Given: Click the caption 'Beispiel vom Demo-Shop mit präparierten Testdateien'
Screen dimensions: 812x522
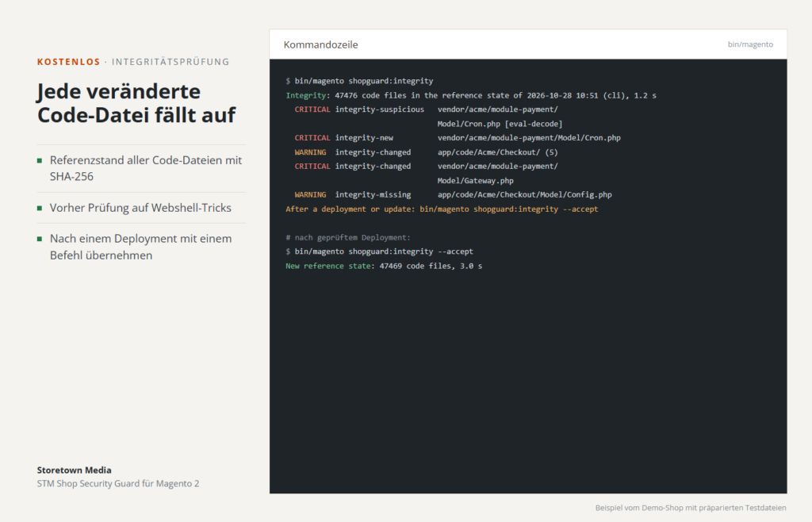Looking at the screenshot, I should tap(691, 508).
